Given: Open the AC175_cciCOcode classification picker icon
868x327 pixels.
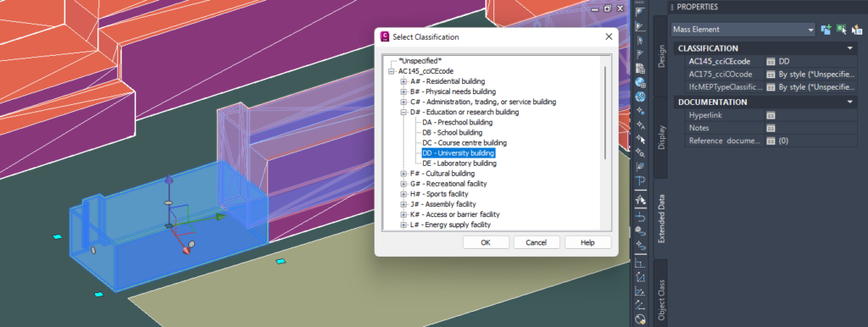Looking at the screenshot, I should tap(771, 75).
